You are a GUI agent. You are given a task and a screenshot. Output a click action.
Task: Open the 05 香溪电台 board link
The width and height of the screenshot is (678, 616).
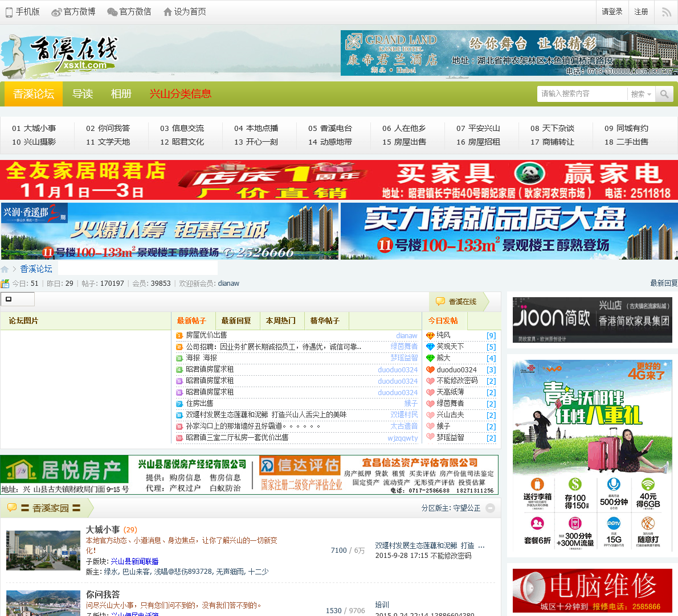point(330,128)
